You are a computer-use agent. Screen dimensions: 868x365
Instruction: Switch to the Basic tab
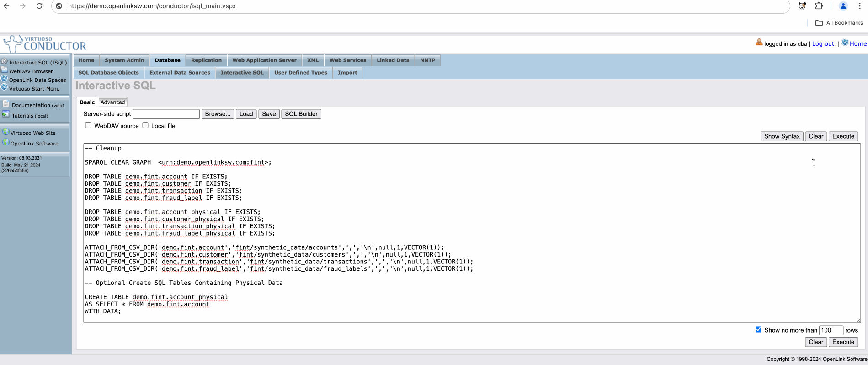87,102
